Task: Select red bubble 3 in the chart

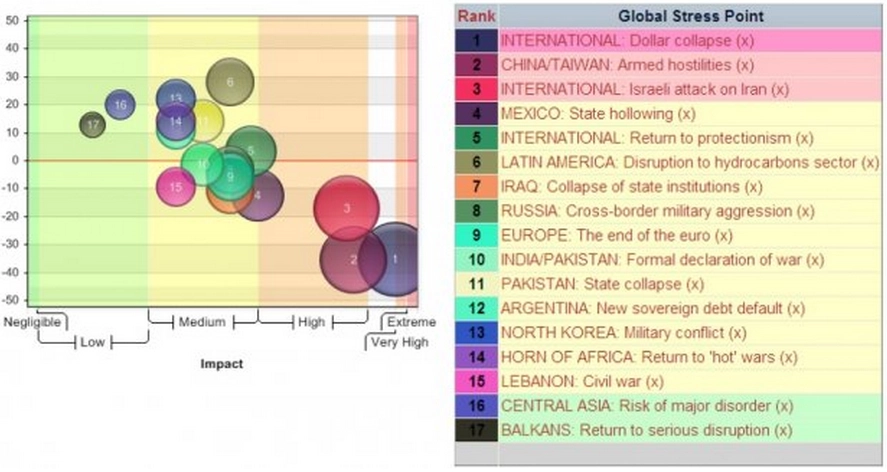Action: [x=346, y=208]
